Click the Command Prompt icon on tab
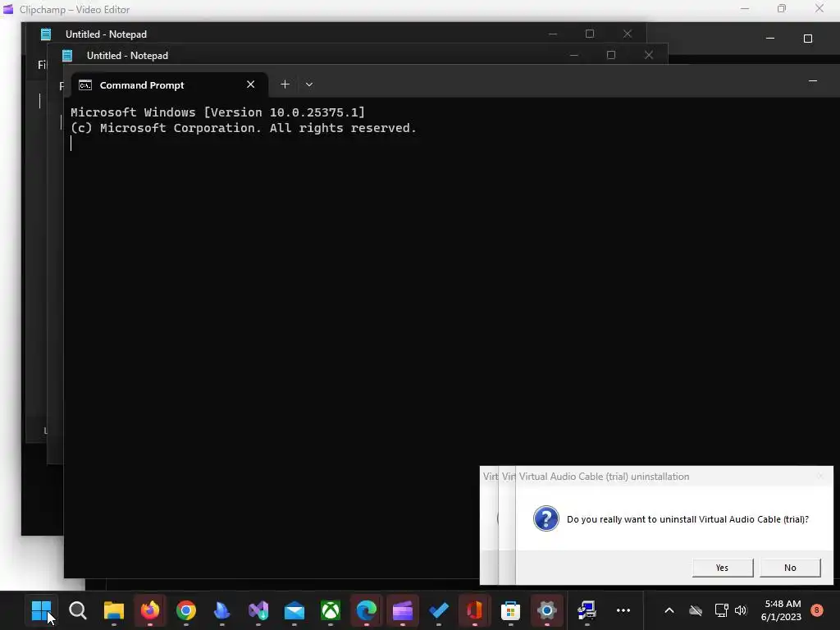This screenshot has height=630, width=840. [85, 84]
